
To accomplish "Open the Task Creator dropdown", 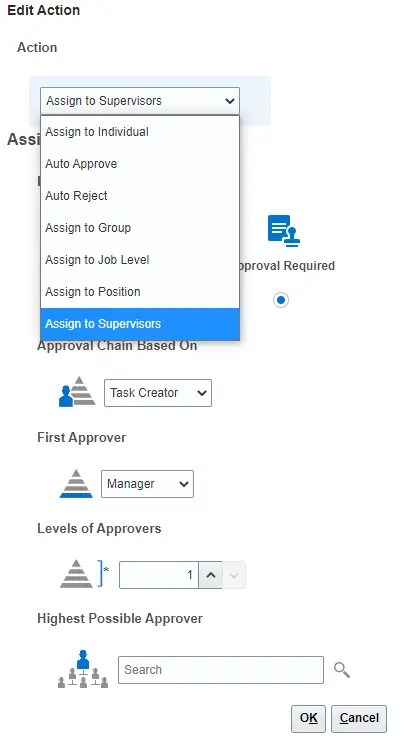I will coord(158,393).
